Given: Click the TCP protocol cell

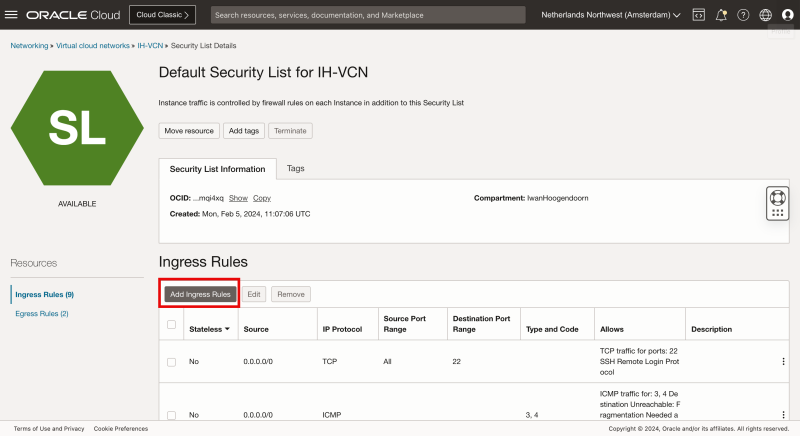Looking at the screenshot, I should (x=330, y=362).
